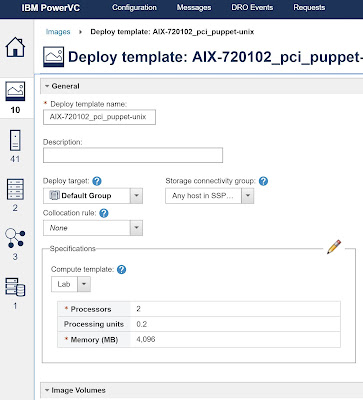Open the Images sidebar icon
Image resolution: width=363 pixels, height=400 pixels.
(15, 91)
